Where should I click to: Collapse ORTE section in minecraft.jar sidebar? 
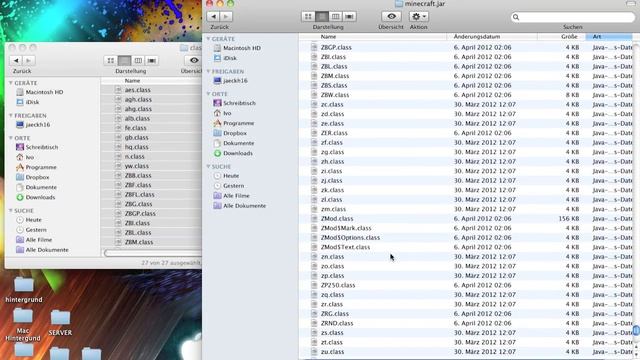[x=209, y=94]
